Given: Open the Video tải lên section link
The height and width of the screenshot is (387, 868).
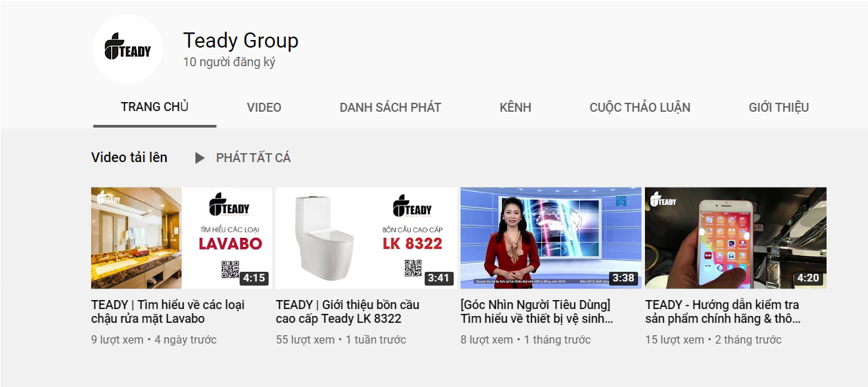Looking at the screenshot, I should click(x=129, y=157).
